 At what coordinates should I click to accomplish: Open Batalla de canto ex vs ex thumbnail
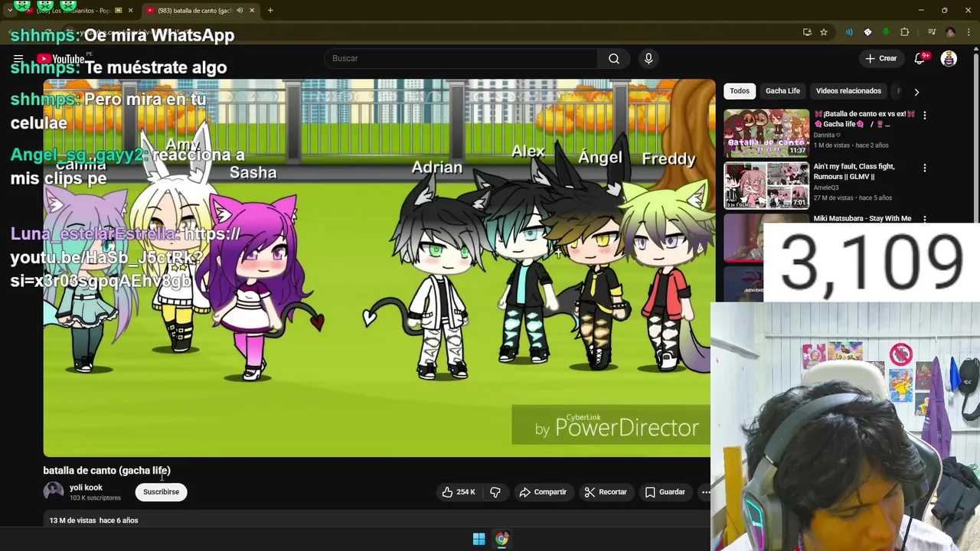pyautogui.click(x=766, y=133)
